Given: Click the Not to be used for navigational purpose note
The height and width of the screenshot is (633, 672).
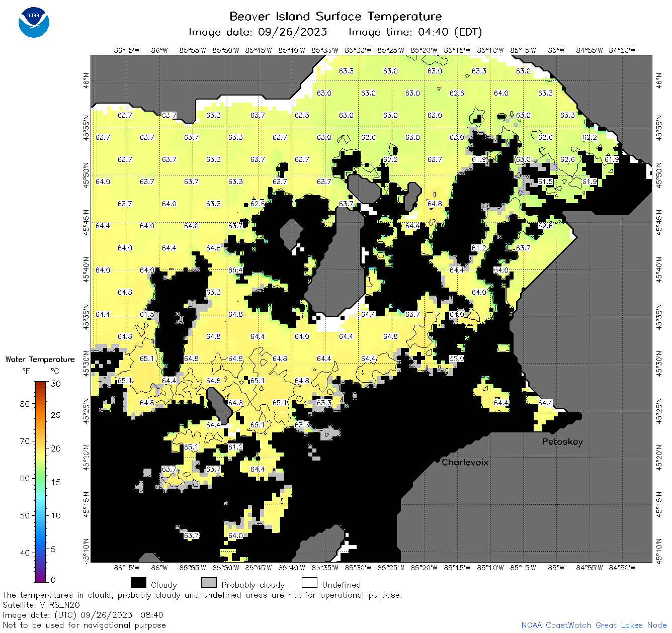Looking at the screenshot, I should (84, 625).
